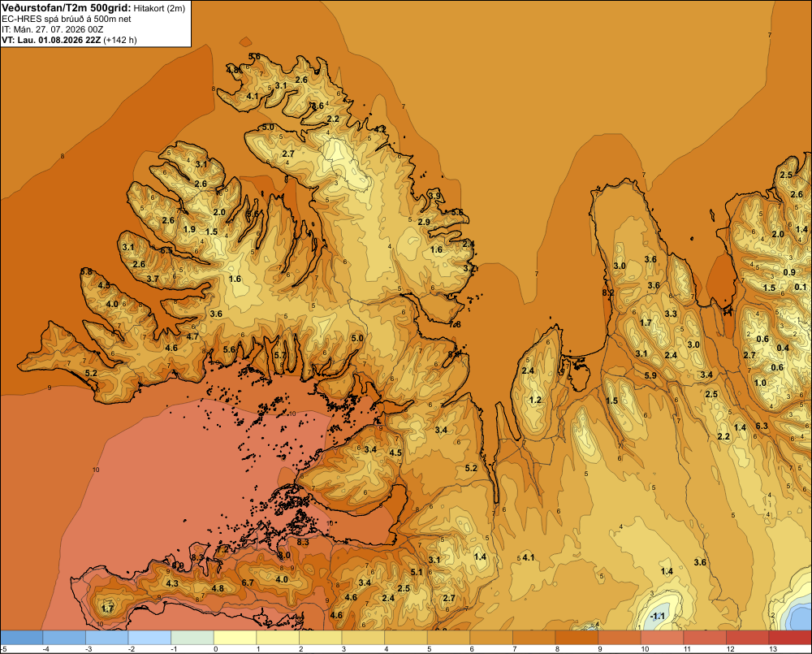Click the Veðurstofan/T2m 500grid title text

[66, 8]
